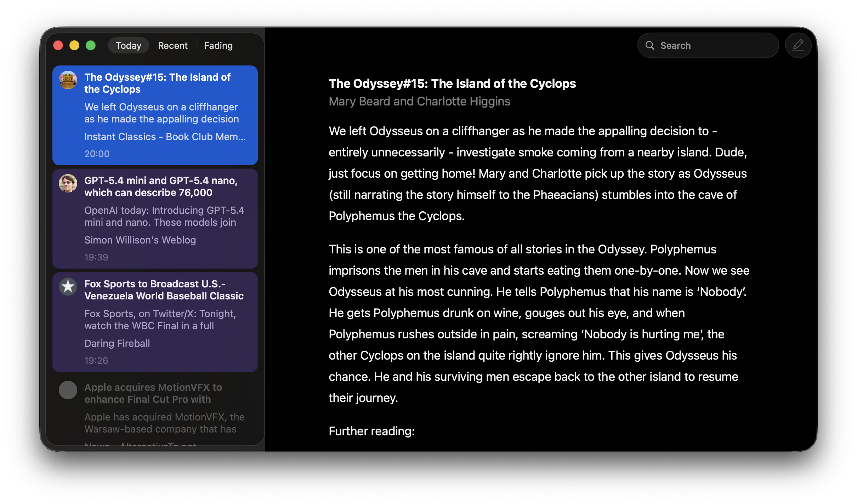The height and width of the screenshot is (504, 857).
Task: Click author line Mary Beard and Charlotte Higgins
Action: coord(419,102)
